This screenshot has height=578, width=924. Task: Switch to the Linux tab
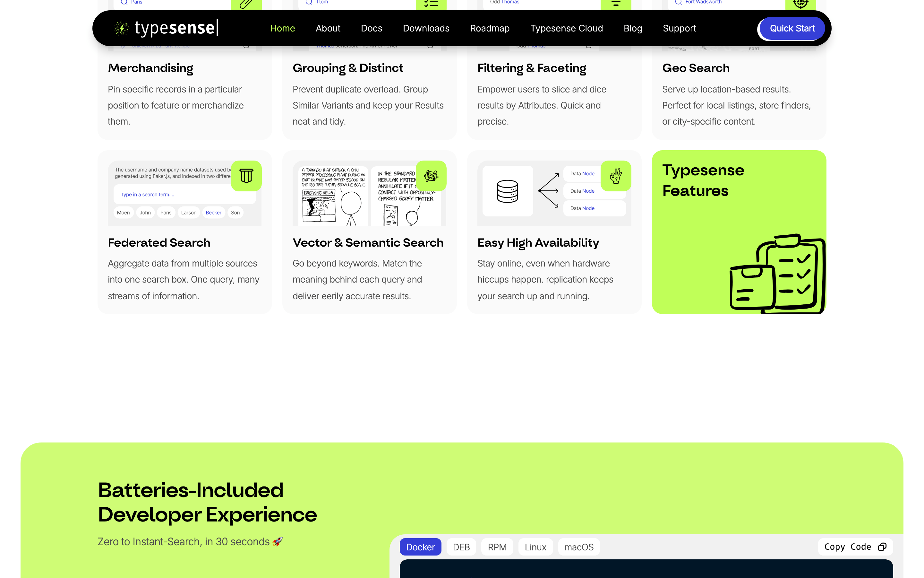point(535,547)
